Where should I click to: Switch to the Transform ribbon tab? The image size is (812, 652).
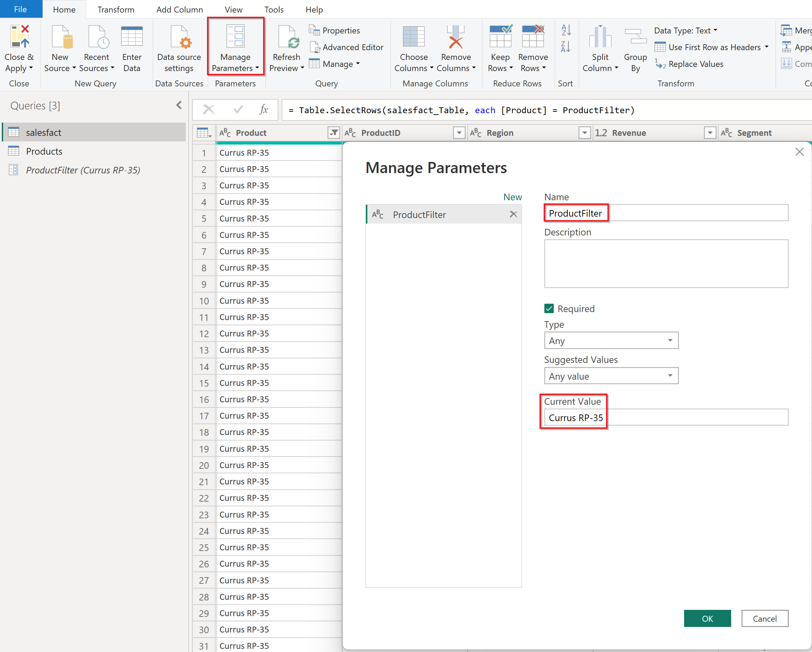tap(116, 9)
